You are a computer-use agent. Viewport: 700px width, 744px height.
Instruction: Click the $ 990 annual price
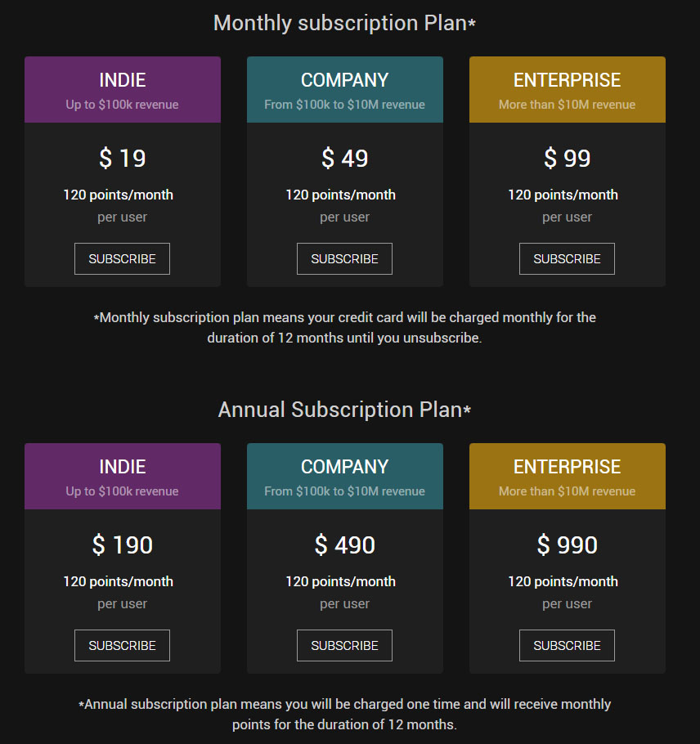coord(568,545)
